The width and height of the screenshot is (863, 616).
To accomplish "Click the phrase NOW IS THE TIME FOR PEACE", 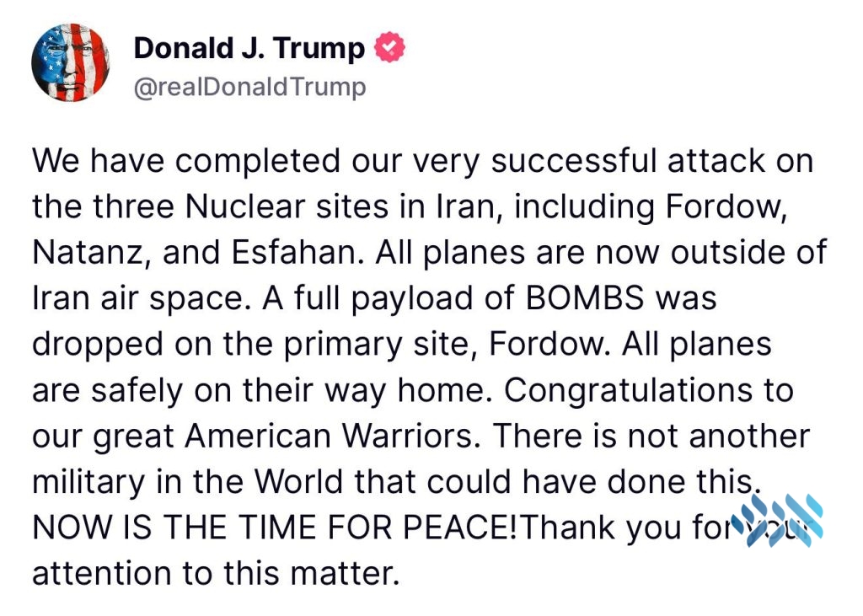I will point(276,527).
